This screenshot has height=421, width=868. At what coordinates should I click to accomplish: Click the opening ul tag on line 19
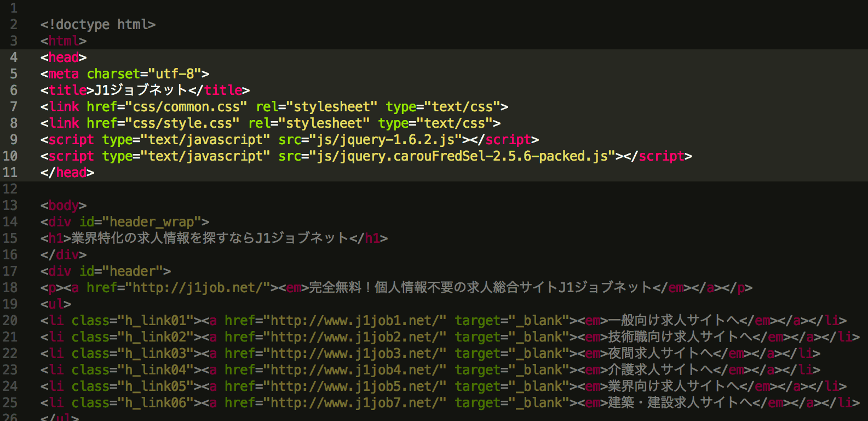(56, 304)
